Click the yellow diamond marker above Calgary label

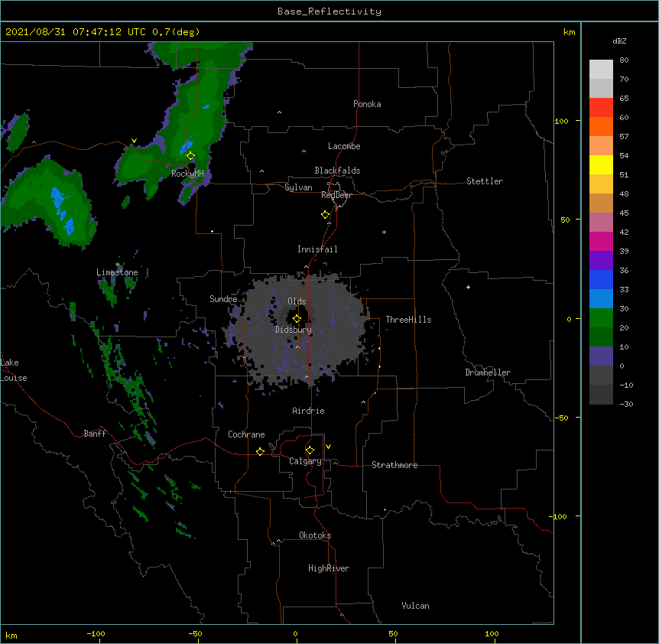click(310, 450)
